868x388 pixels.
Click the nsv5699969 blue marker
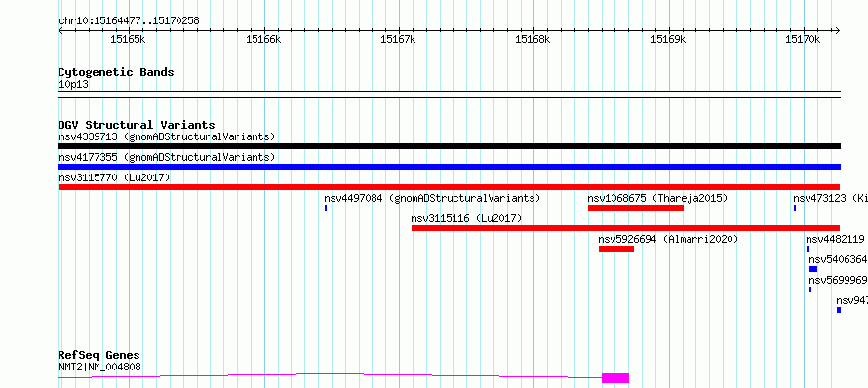tap(810, 290)
